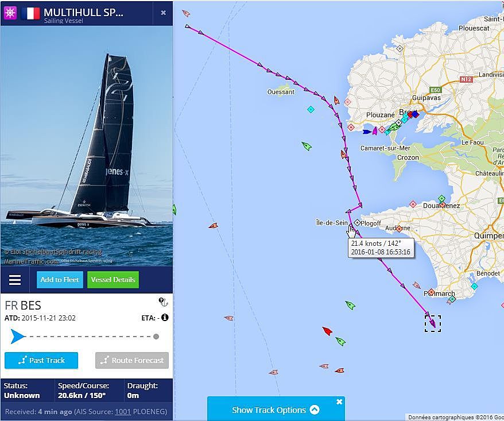Add vessel to fleet
The height and width of the screenshot is (421, 504).
(x=60, y=280)
